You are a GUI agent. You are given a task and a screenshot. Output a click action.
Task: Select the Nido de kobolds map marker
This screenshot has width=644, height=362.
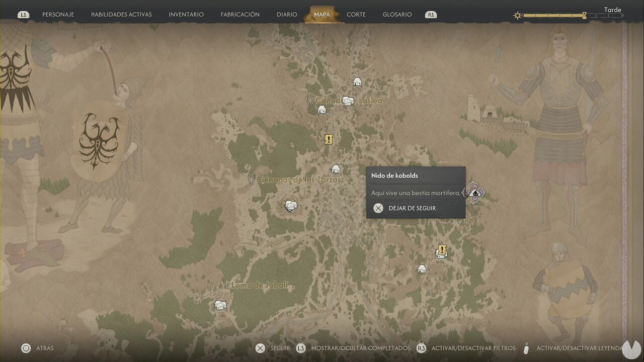coord(474,192)
